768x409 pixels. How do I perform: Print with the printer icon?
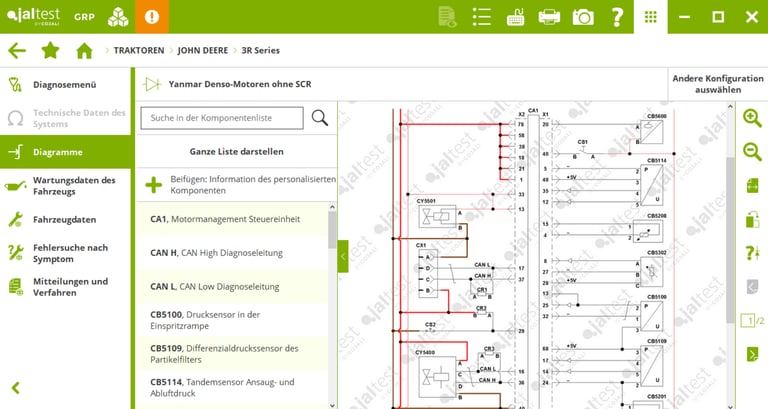[x=549, y=17]
